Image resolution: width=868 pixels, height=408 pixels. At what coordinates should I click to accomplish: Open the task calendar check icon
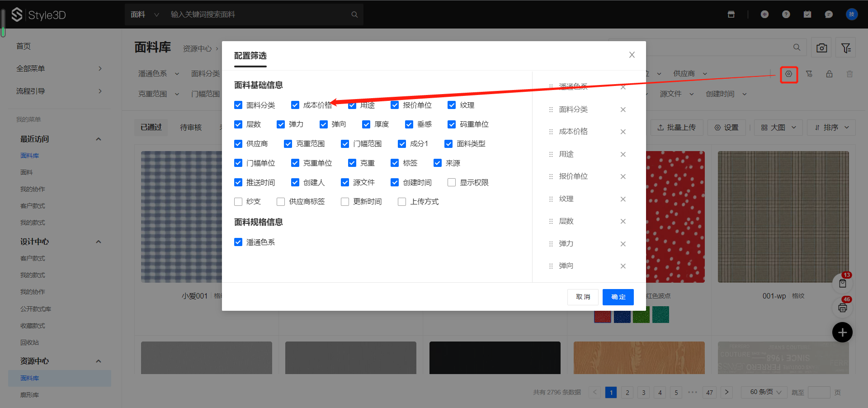[x=807, y=14]
